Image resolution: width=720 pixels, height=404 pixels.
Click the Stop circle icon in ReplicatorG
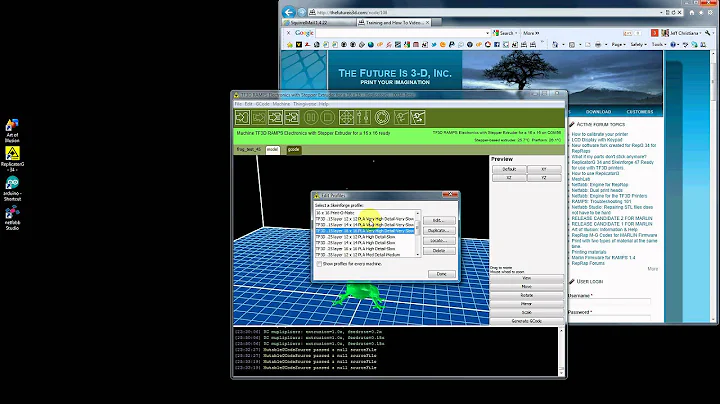pyautogui.click(x=327, y=118)
